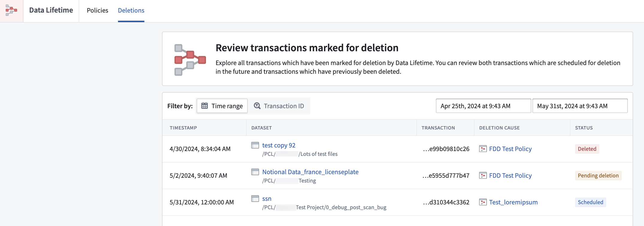Select the Deletions tab
The width and height of the screenshot is (644, 226).
point(131,10)
